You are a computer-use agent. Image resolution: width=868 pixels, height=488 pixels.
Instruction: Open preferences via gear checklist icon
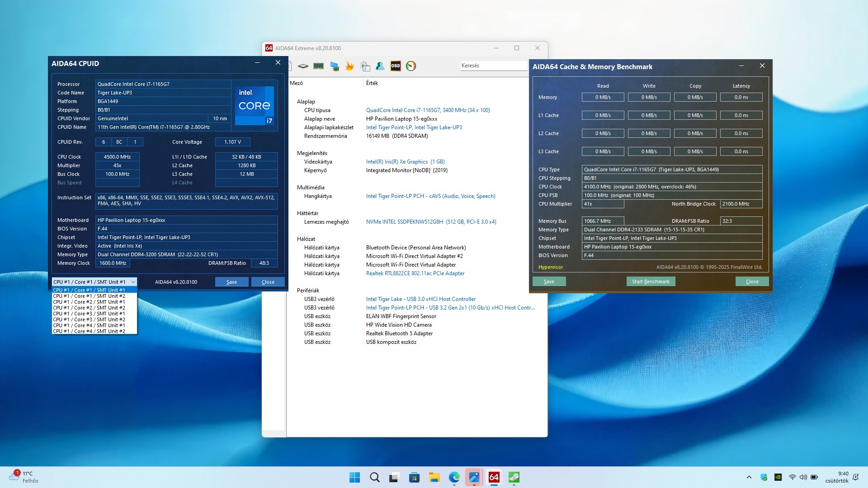pyautogui.click(x=365, y=66)
